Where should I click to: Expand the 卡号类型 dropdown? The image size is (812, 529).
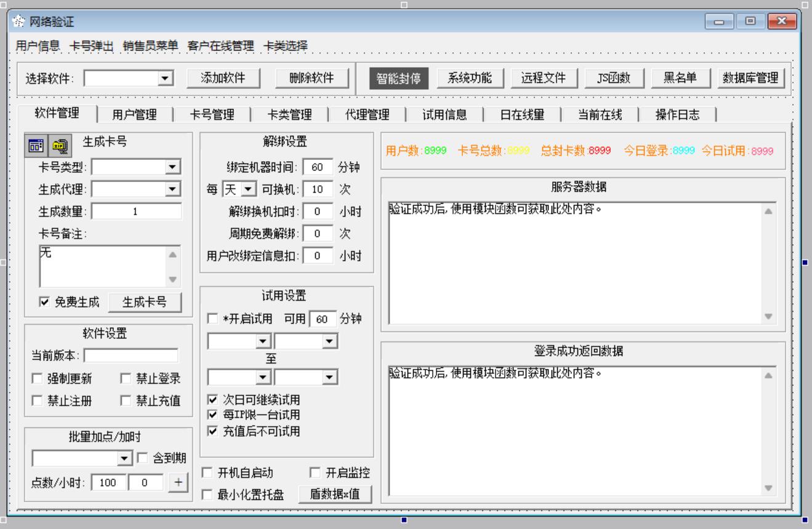click(x=173, y=166)
